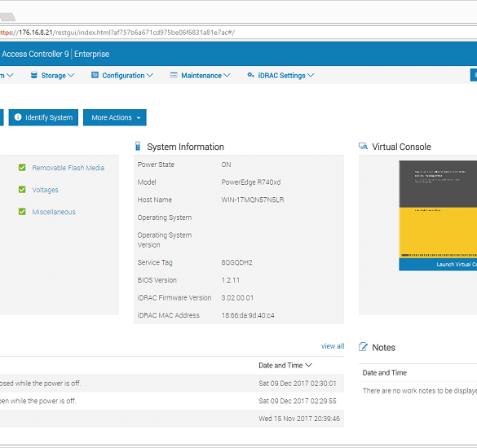Select log entry dated 09 Dec 2017 02:29:55
Image resolution: width=477 pixels, height=448 pixels.
[x=172, y=401]
